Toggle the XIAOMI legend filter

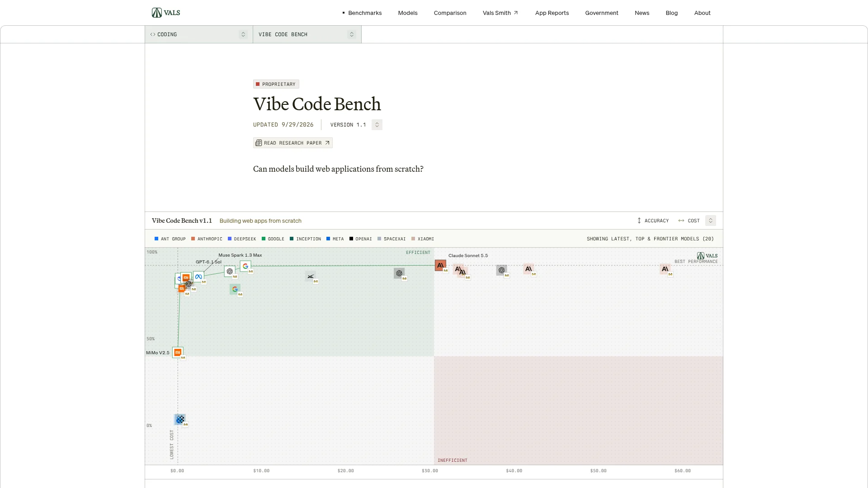click(x=423, y=239)
